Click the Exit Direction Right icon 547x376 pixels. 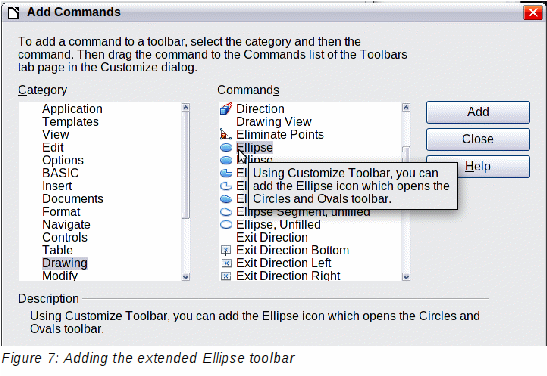(x=226, y=276)
